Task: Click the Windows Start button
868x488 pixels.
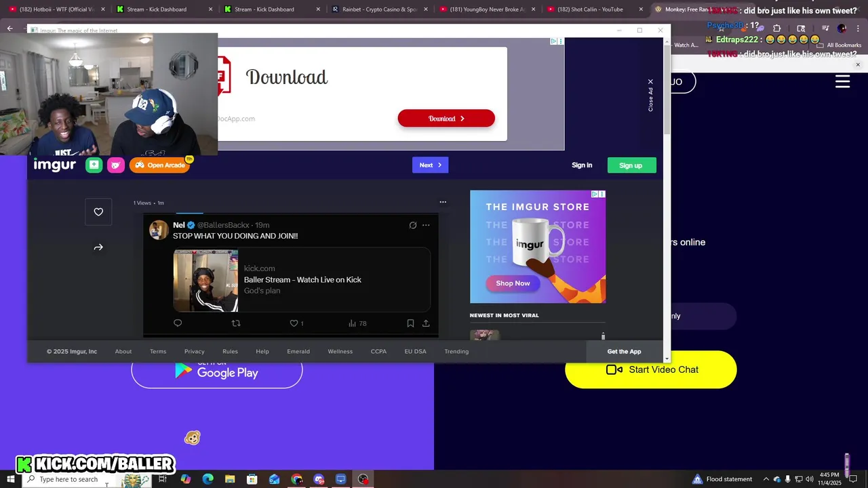Action: click(10, 479)
